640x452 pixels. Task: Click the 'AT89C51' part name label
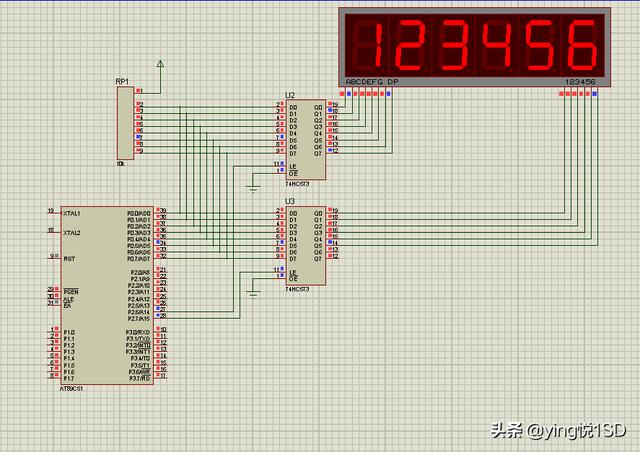point(71,389)
